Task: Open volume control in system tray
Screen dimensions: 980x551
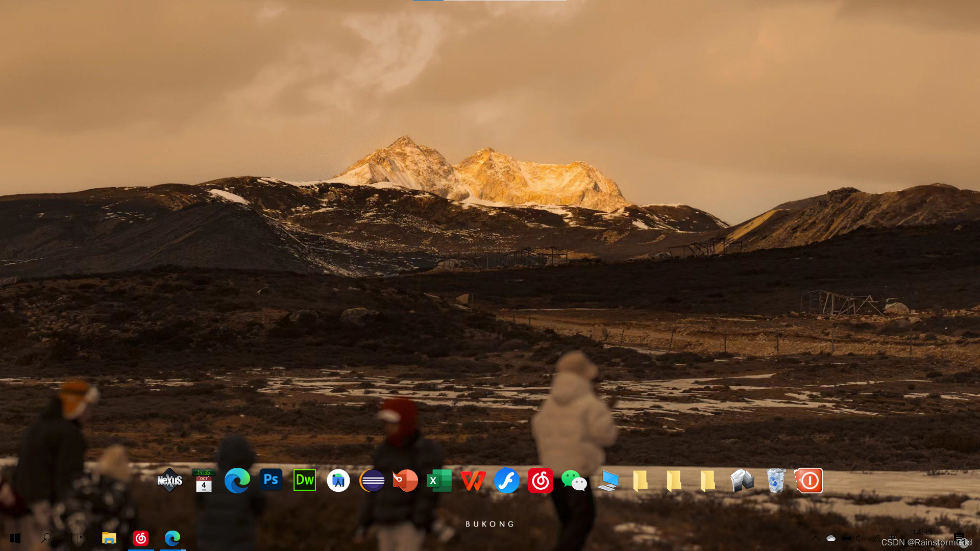Action: (860, 538)
